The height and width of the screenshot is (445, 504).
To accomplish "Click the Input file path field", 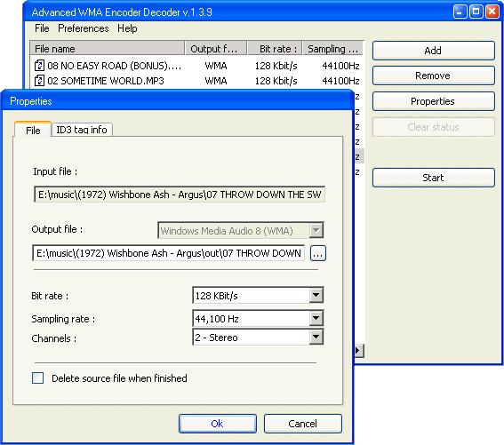I will (180, 195).
